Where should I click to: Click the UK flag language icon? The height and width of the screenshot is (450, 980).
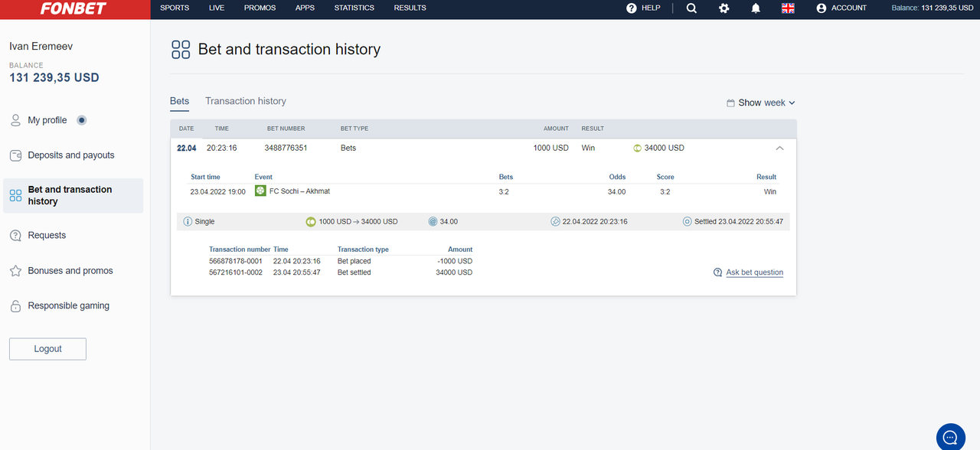[788, 8]
